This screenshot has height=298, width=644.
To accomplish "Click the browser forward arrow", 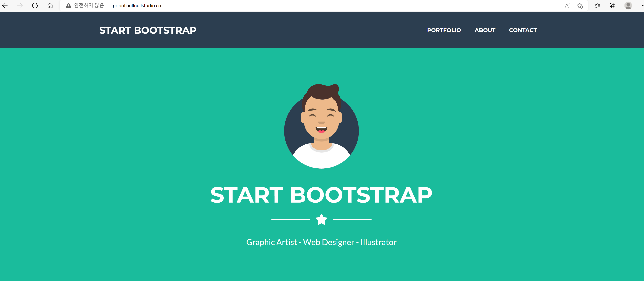I will [x=20, y=5].
